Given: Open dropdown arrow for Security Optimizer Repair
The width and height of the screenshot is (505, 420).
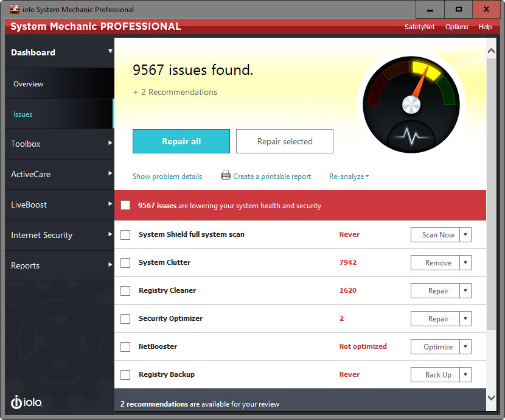Looking at the screenshot, I should click(465, 319).
